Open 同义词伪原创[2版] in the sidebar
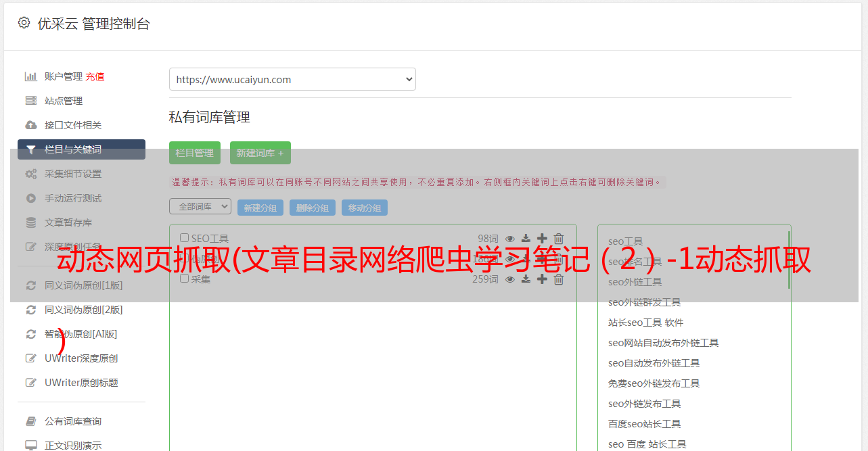Image resolution: width=868 pixels, height=451 pixels. 84,310
